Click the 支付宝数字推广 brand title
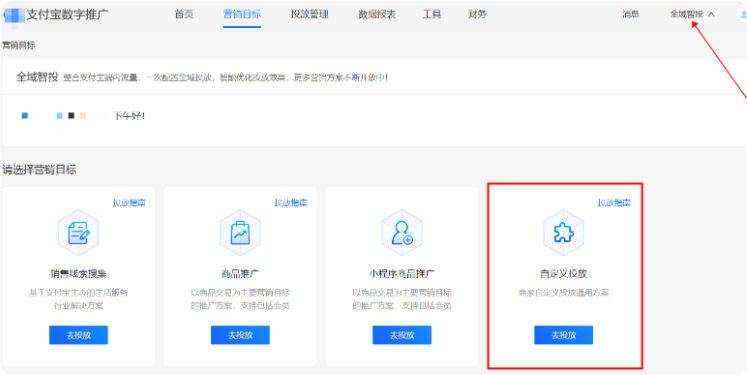 (67, 14)
